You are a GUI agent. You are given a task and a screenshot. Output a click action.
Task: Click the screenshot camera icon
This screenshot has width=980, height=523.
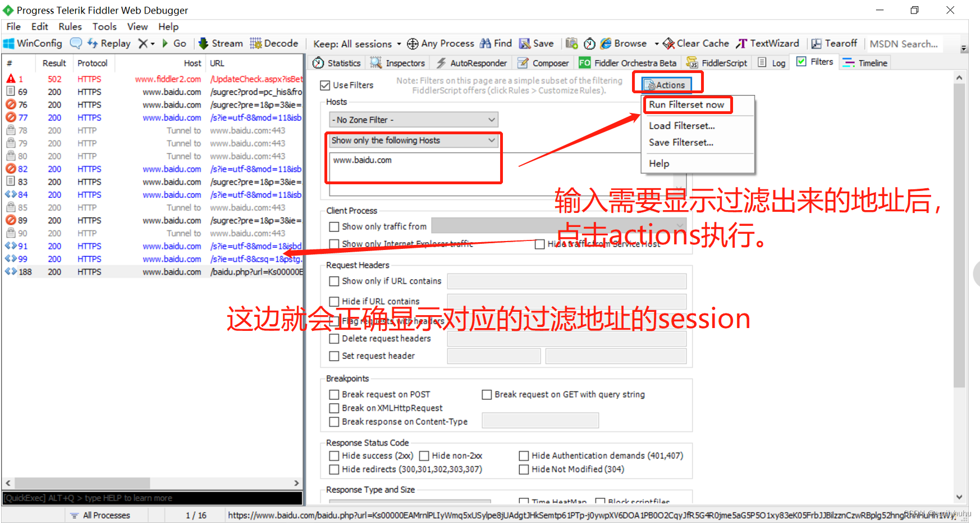[571, 43]
